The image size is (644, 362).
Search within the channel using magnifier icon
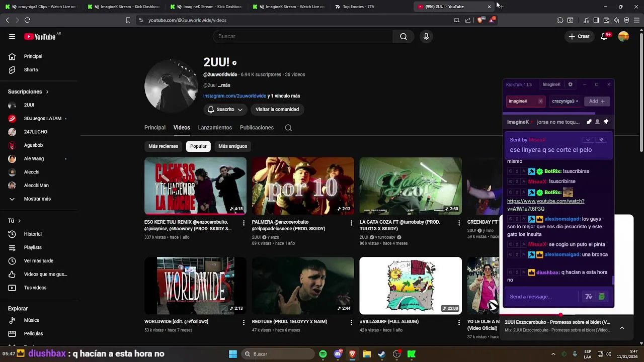(x=288, y=128)
